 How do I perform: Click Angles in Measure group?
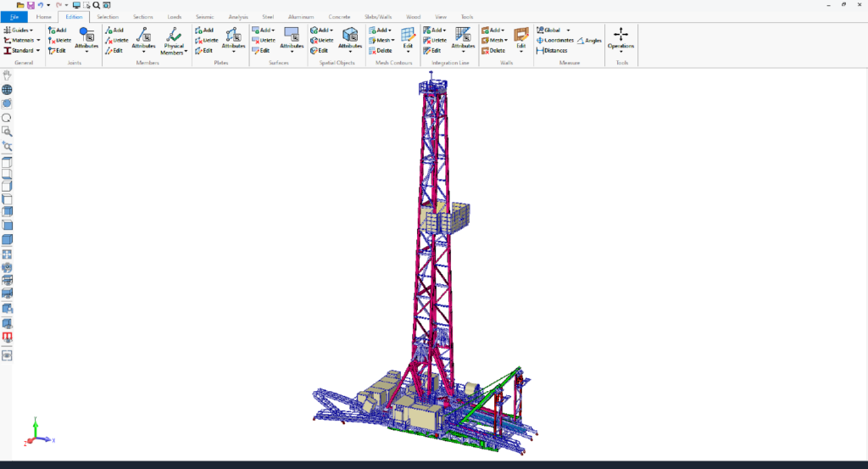coord(590,41)
